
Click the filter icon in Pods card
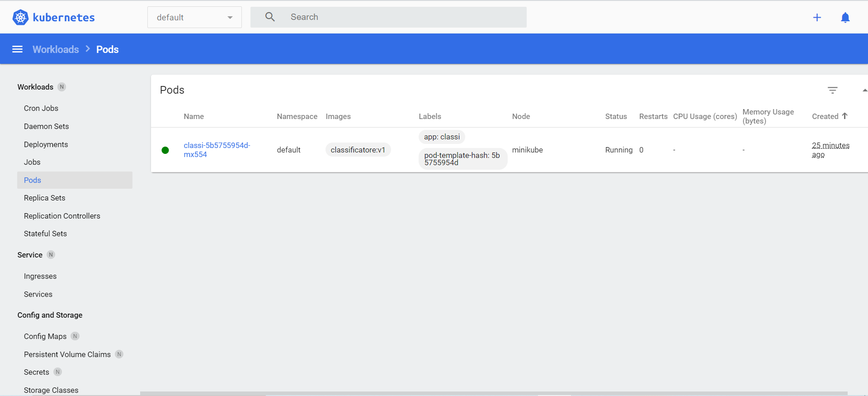(832, 90)
